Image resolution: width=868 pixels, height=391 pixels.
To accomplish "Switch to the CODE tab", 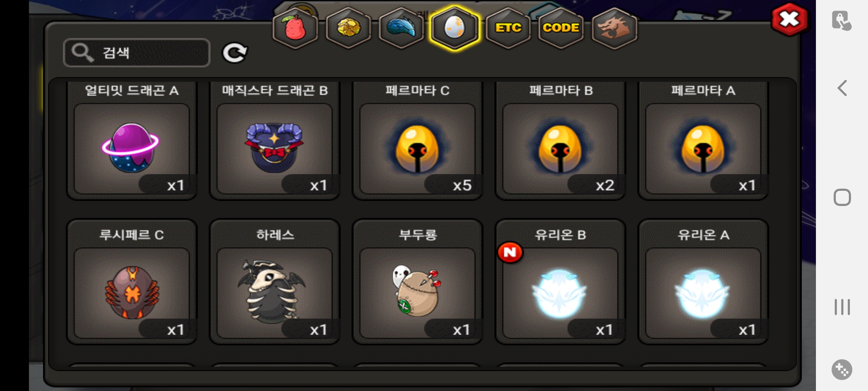I will tap(561, 28).
